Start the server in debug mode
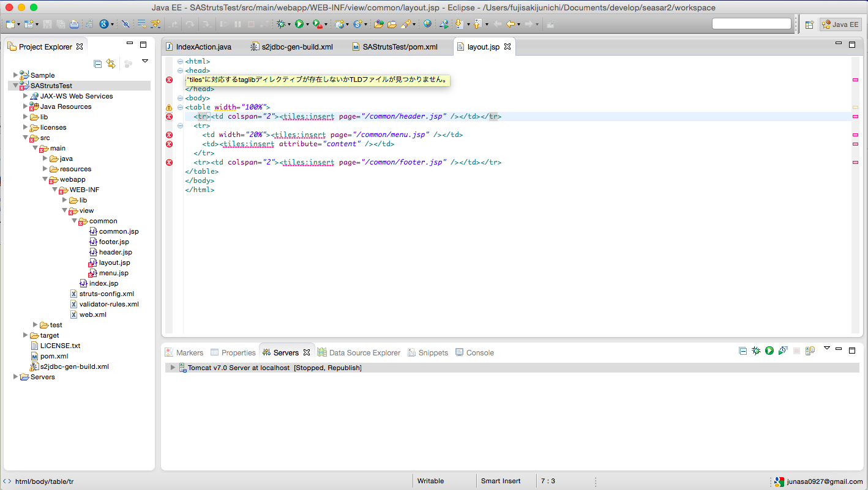The width and height of the screenshot is (868, 490). click(756, 351)
